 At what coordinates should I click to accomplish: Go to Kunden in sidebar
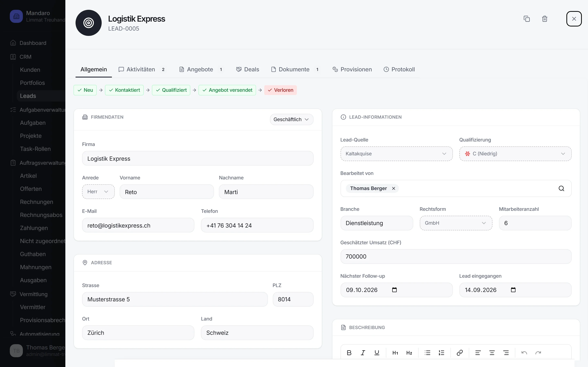[x=30, y=70]
